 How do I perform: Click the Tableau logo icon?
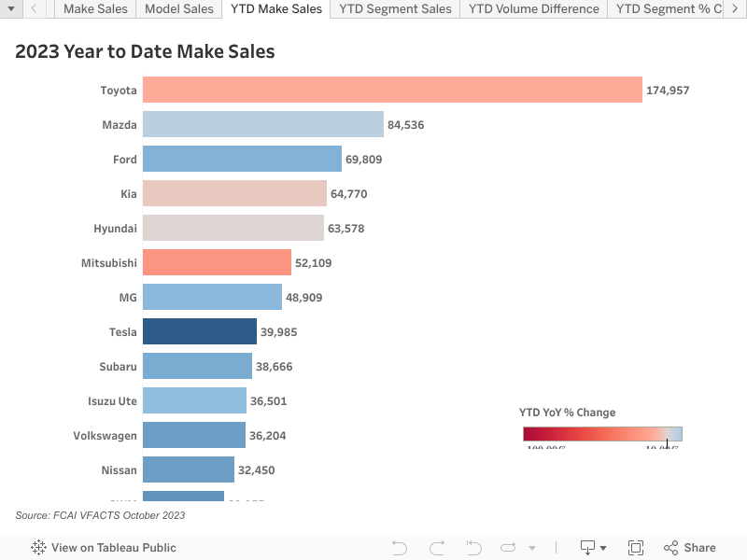pos(38,548)
